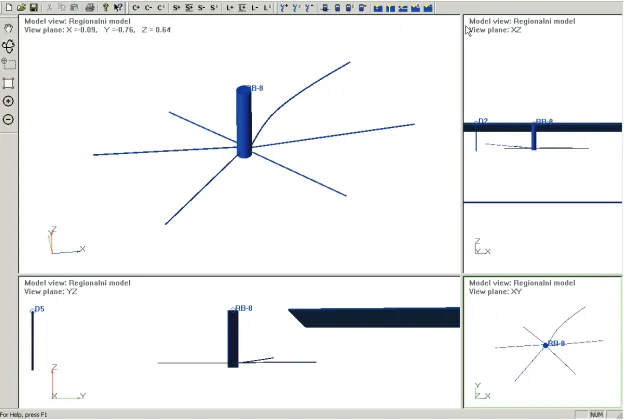Open a file using the folder icon
Screen dimensions: 626x420
click(x=21, y=8)
